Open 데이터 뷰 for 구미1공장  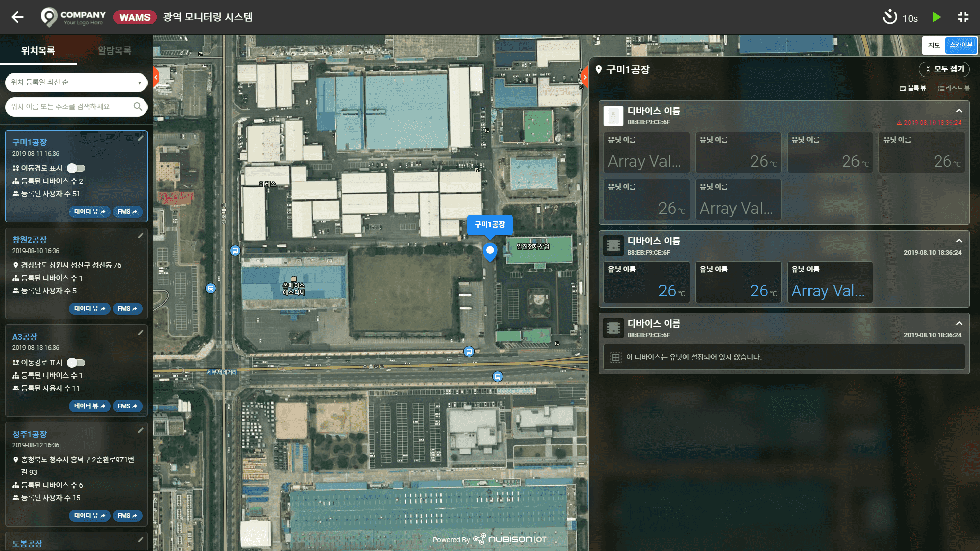[89, 212]
